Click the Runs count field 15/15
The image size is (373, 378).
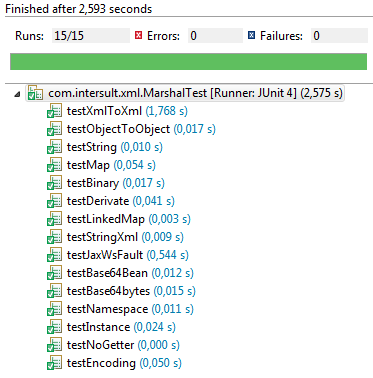click(x=91, y=36)
